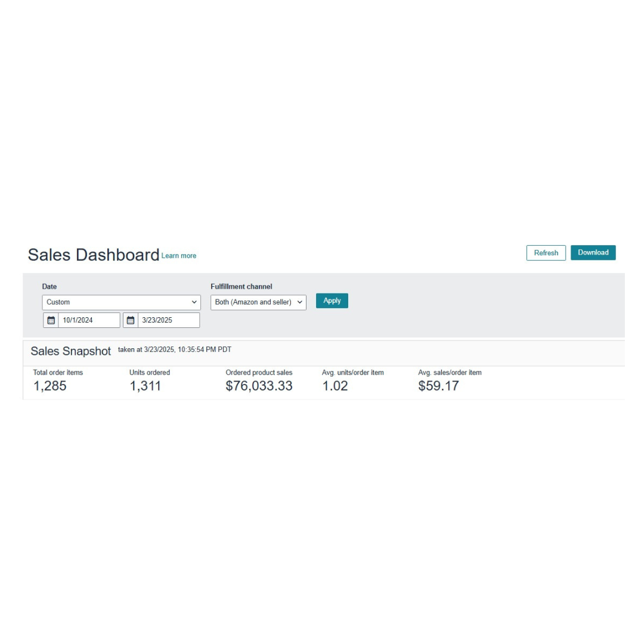Open the end date calendar icon

coord(131,320)
